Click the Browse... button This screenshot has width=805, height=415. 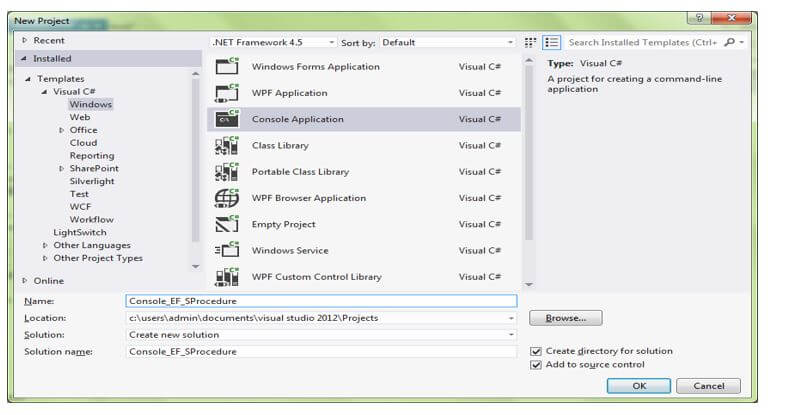point(566,318)
